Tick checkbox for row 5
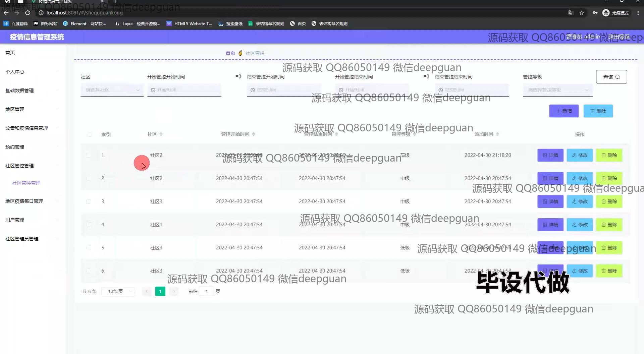This screenshot has width=644, height=354. pyautogui.click(x=89, y=248)
